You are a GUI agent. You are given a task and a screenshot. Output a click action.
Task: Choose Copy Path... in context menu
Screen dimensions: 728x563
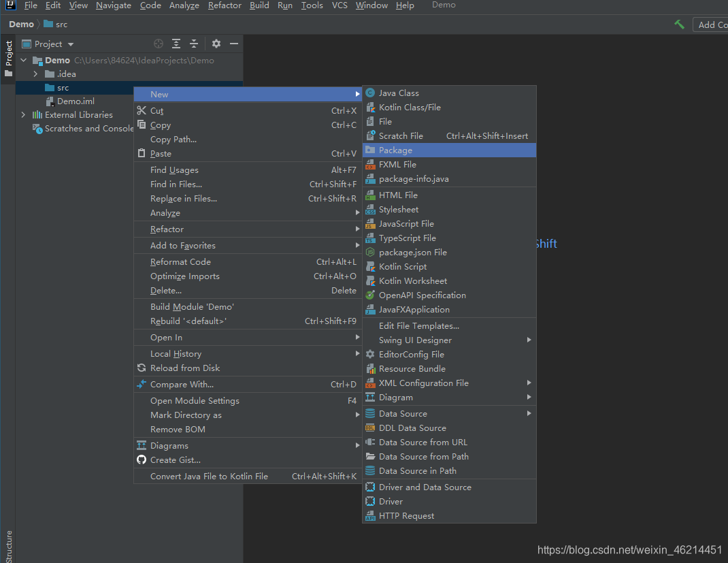pyautogui.click(x=248, y=140)
